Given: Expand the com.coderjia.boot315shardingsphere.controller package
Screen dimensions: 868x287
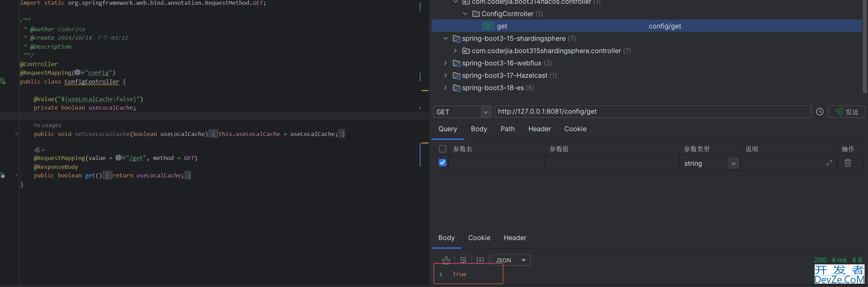Looking at the screenshot, I should 455,51.
